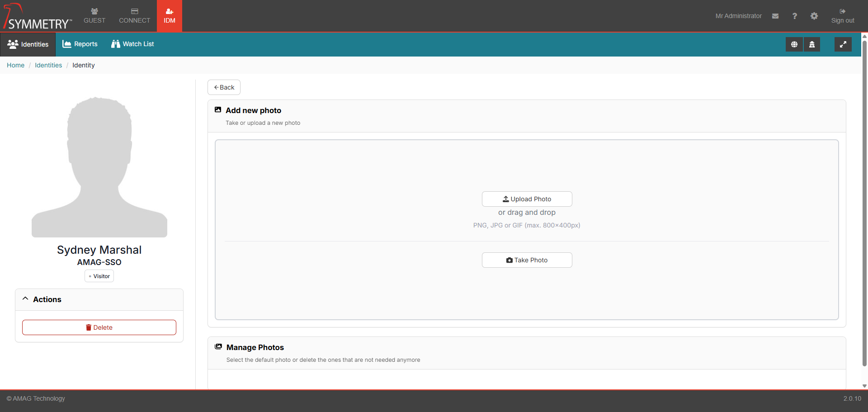Select the IDM module tab
Screen dimensions: 868x412
click(x=170, y=16)
